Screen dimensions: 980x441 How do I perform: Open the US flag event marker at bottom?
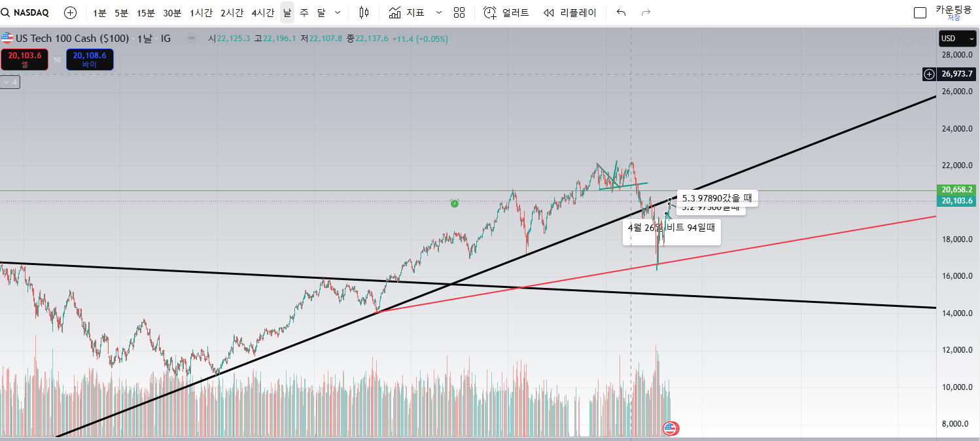pyautogui.click(x=671, y=429)
